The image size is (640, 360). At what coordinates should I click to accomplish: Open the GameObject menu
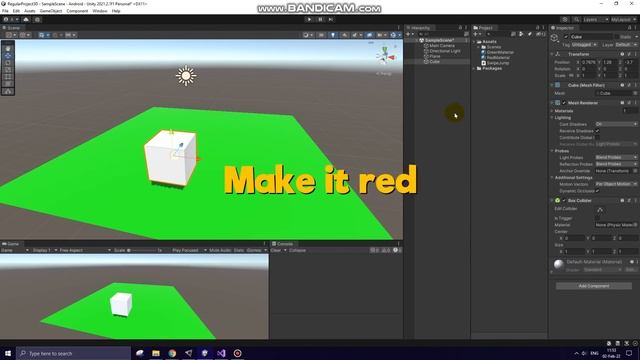[x=51, y=11]
